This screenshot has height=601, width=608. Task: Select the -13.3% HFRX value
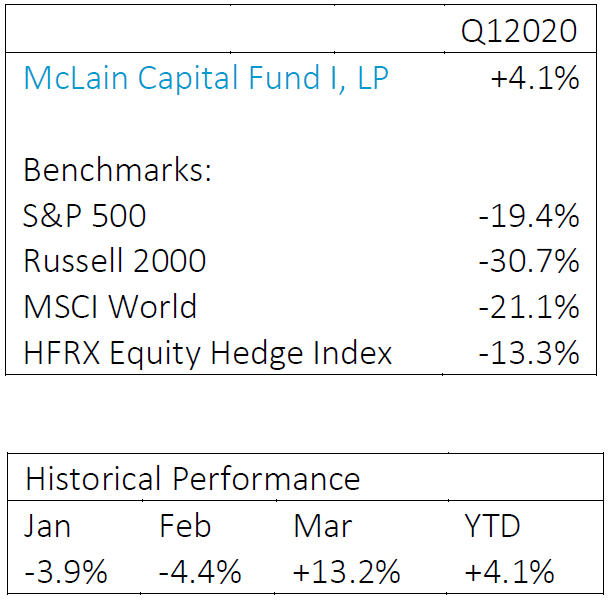tap(530, 352)
